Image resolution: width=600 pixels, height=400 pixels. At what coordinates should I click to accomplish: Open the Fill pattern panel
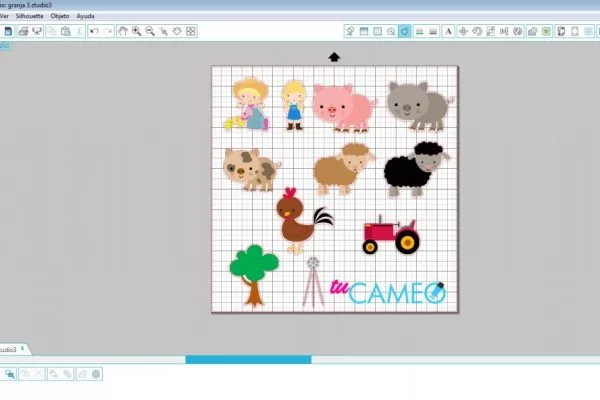(378, 31)
